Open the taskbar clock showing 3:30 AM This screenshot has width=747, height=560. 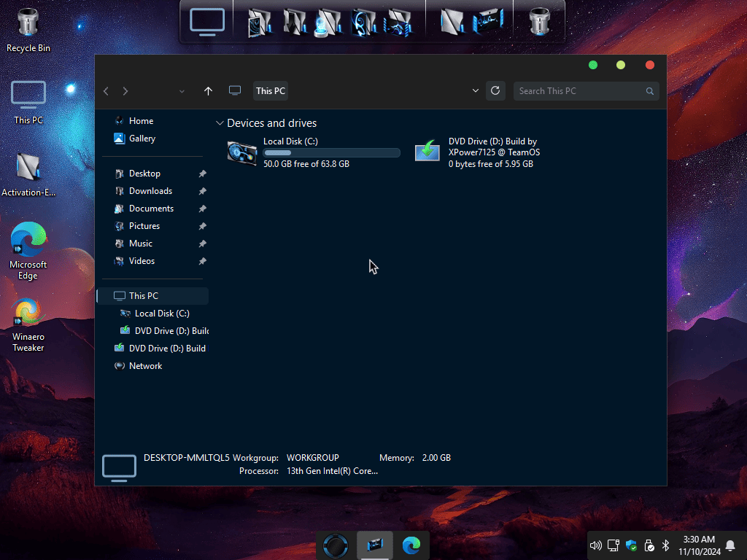pos(699,545)
